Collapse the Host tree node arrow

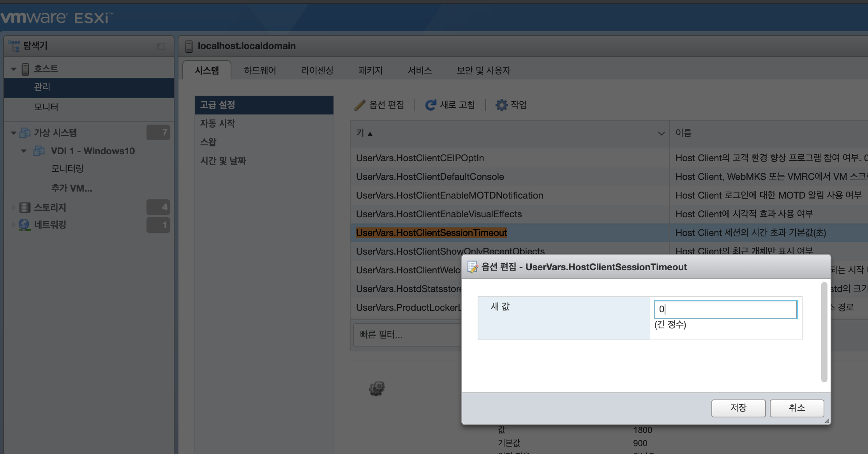[14, 69]
